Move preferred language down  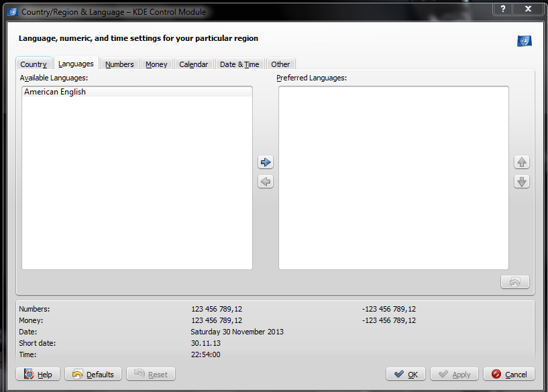click(x=522, y=182)
